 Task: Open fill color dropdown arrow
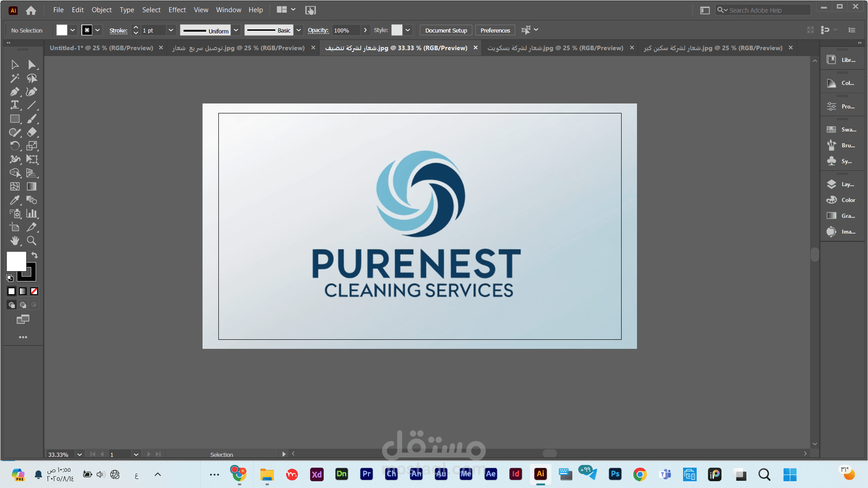pyautogui.click(x=72, y=30)
